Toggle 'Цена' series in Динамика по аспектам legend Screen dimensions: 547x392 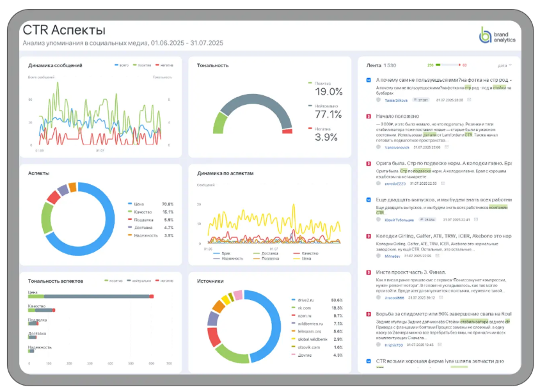point(303,258)
